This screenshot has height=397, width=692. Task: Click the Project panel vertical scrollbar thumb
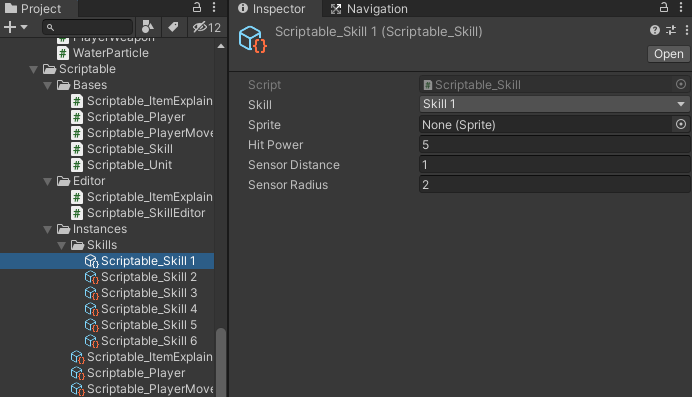221,363
